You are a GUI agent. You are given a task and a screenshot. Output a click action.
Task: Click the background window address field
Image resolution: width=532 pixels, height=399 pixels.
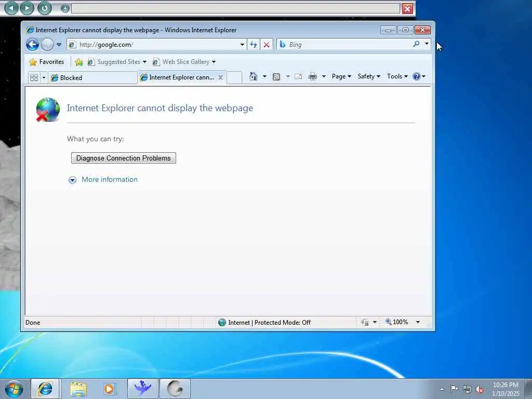tap(235, 8)
